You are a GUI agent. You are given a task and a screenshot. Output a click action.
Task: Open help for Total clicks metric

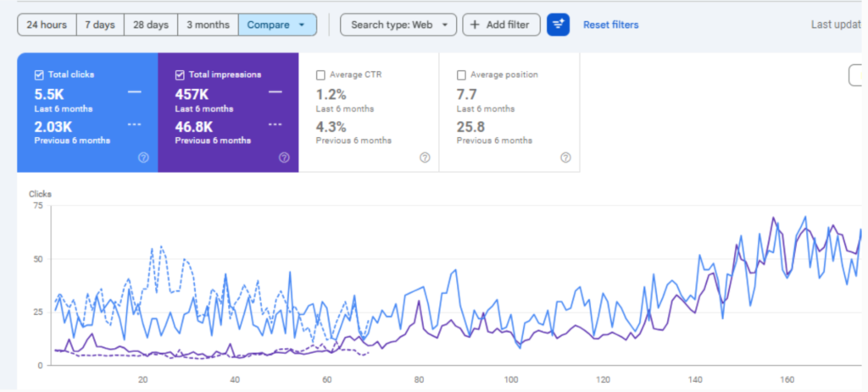point(143,157)
